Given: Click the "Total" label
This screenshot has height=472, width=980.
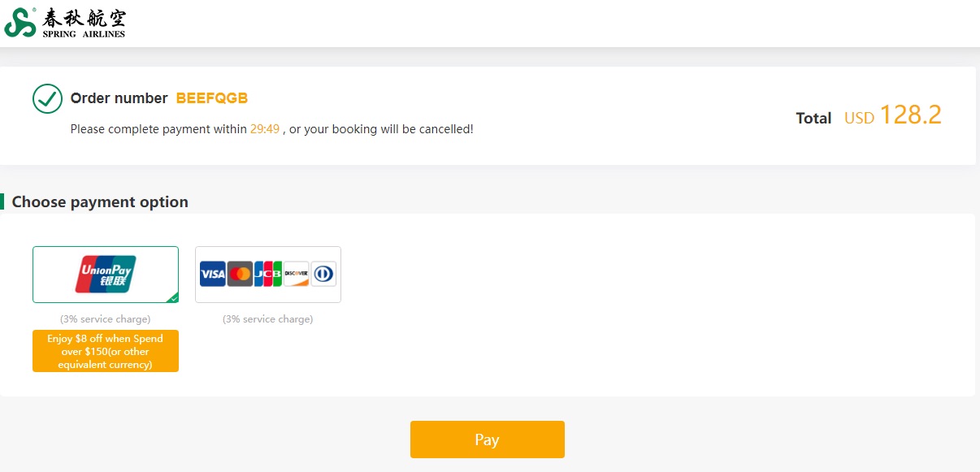Looking at the screenshot, I should 813,119.
